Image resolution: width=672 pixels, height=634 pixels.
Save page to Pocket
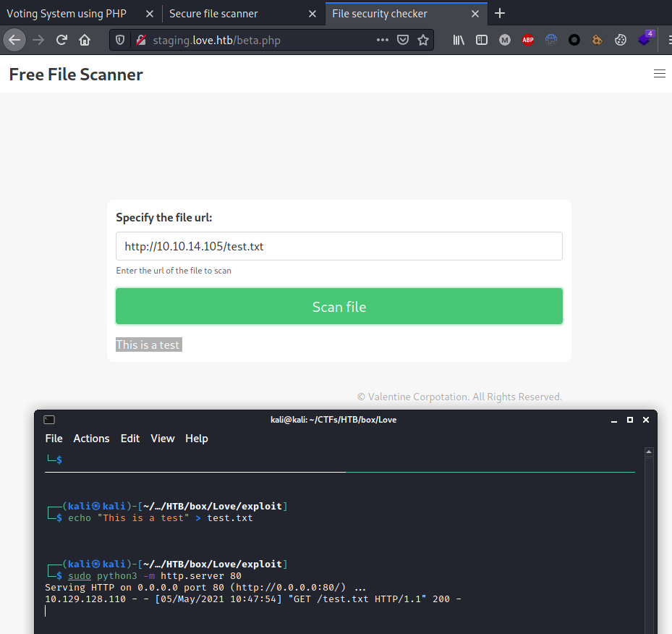403,40
